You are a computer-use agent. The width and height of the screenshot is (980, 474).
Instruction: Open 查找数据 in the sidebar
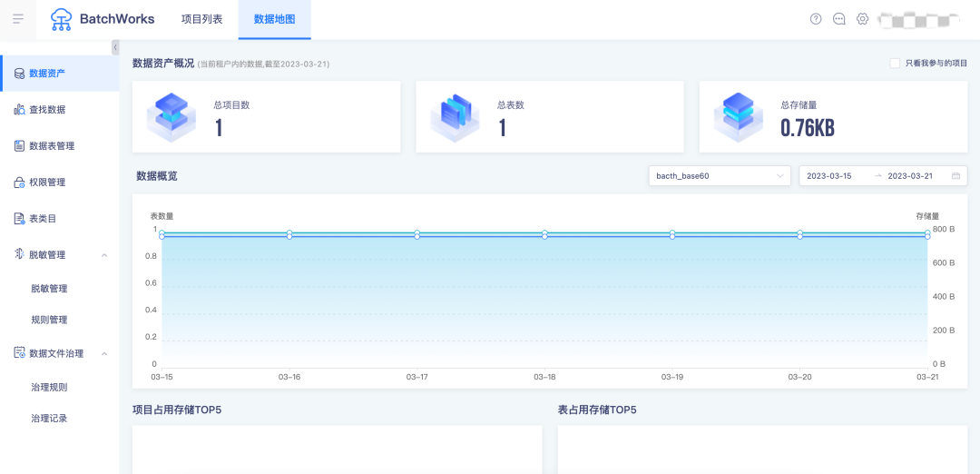click(59, 110)
